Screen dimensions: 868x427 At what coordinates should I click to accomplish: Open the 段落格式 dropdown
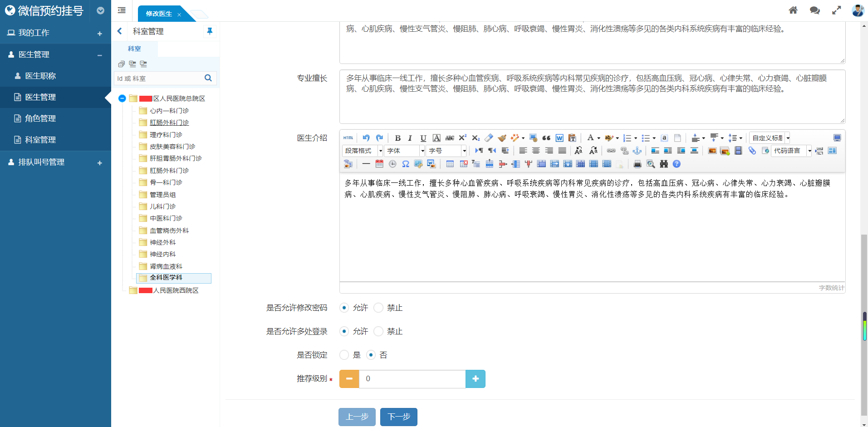coord(362,150)
